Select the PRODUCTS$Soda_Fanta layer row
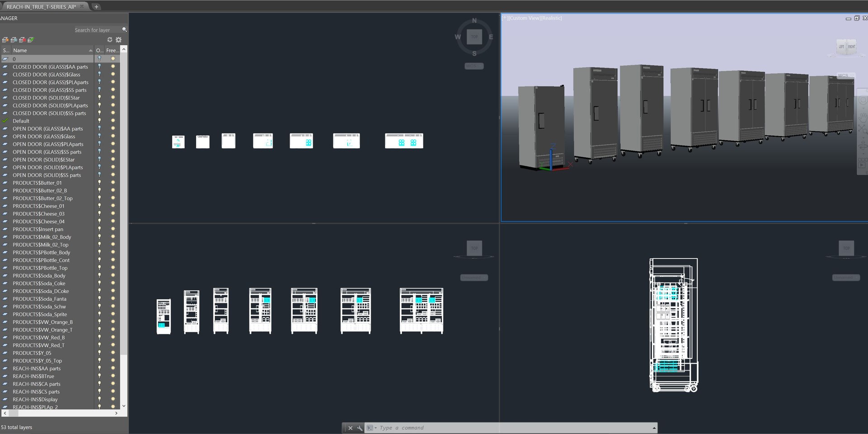 click(61, 299)
